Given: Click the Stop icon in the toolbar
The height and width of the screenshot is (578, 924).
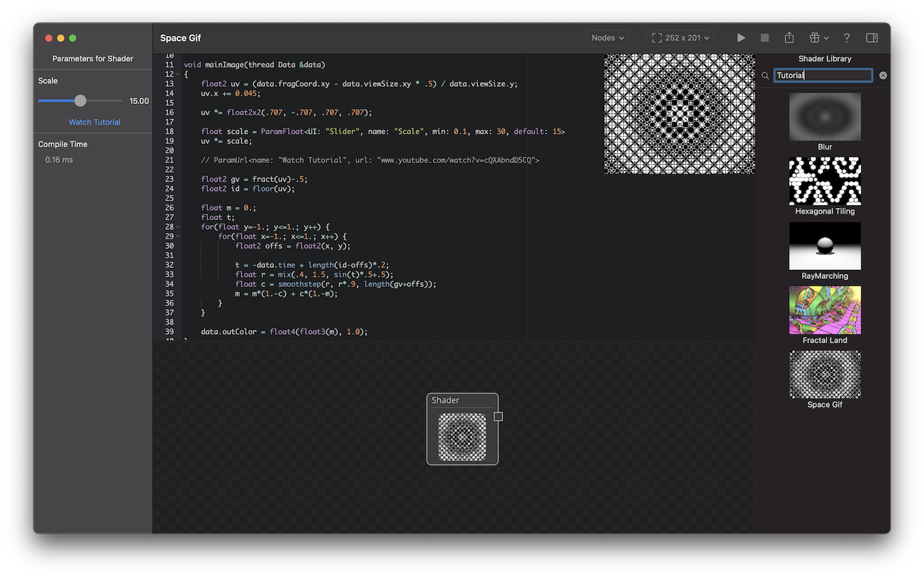Looking at the screenshot, I should pyautogui.click(x=765, y=38).
